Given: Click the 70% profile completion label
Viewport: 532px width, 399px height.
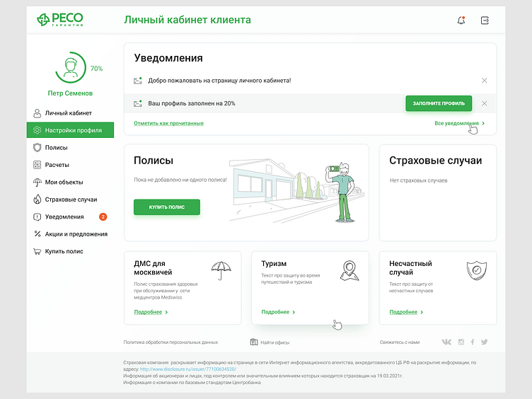Looking at the screenshot, I should click(x=96, y=69).
